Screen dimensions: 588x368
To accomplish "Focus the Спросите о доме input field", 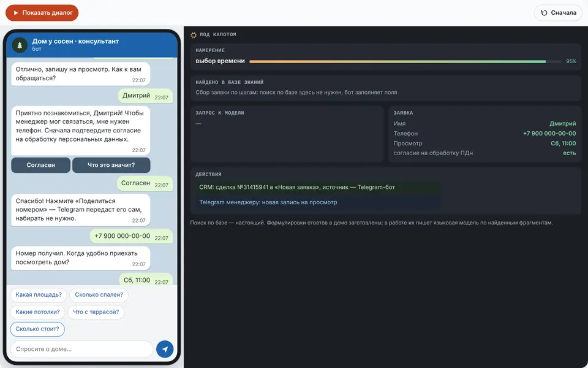I will [x=81, y=349].
